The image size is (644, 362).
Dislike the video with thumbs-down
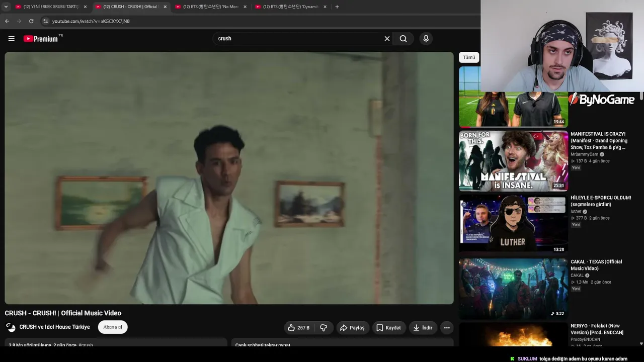324,328
